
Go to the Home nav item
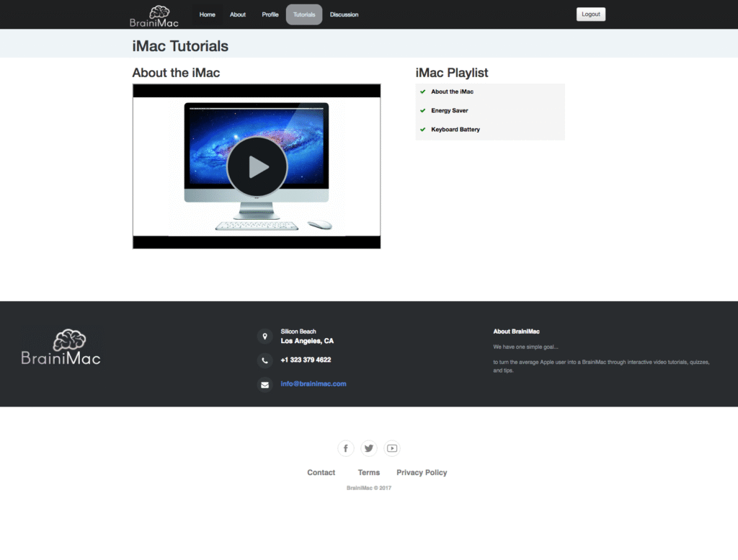(207, 14)
